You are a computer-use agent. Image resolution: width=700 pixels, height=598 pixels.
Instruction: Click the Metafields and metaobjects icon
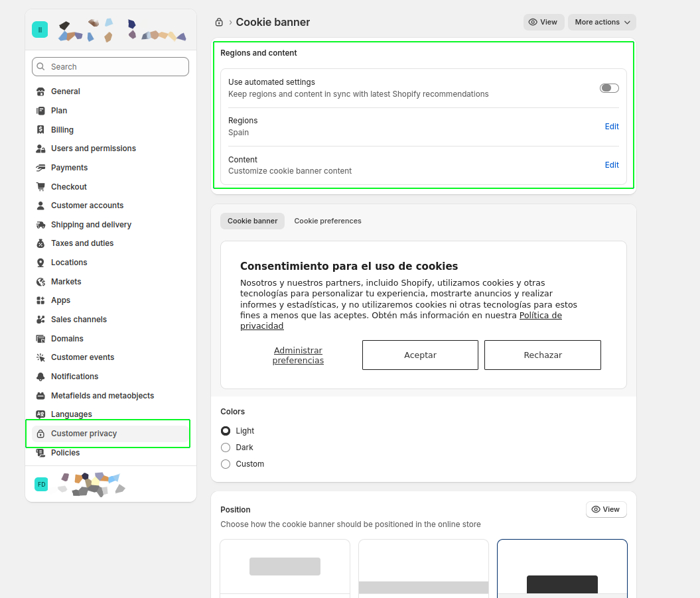(40, 396)
